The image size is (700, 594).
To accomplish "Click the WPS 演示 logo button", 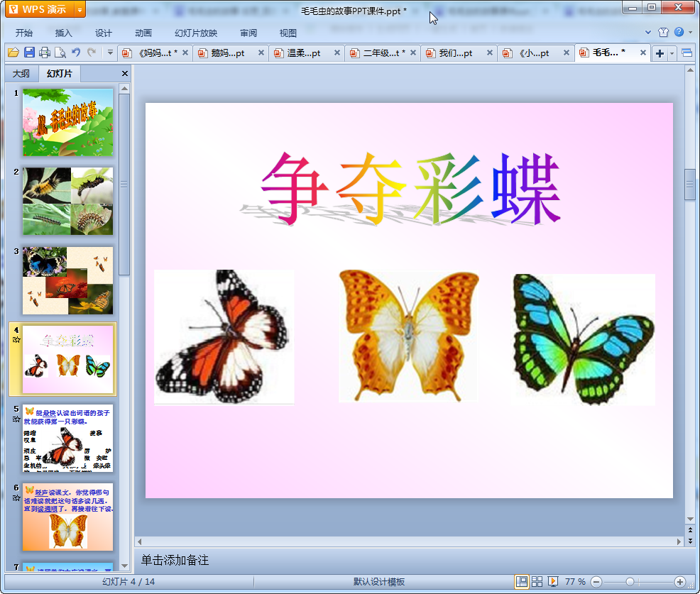I will tap(40, 9).
